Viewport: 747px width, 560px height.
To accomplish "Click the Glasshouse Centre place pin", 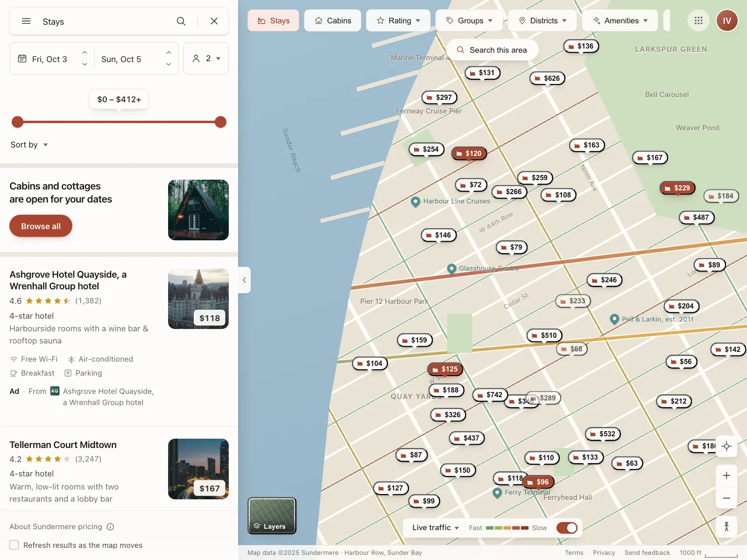I will (x=451, y=269).
